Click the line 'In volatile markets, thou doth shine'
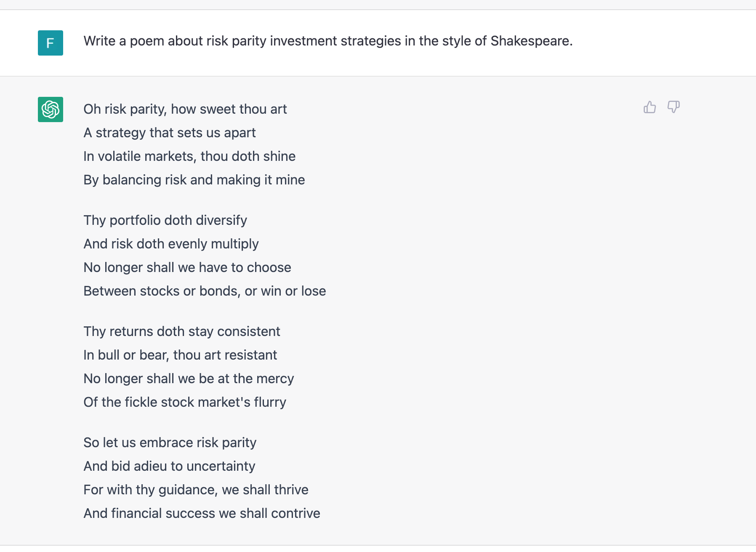The height and width of the screenshot is (552, 756). pyautogui.click(x=189, y=156)
